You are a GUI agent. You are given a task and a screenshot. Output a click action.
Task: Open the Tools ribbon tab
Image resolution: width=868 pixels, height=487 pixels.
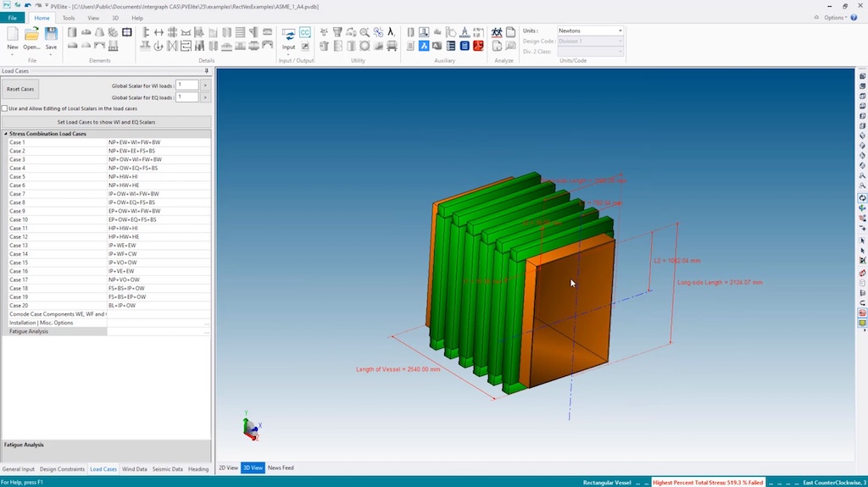(69, 17)
